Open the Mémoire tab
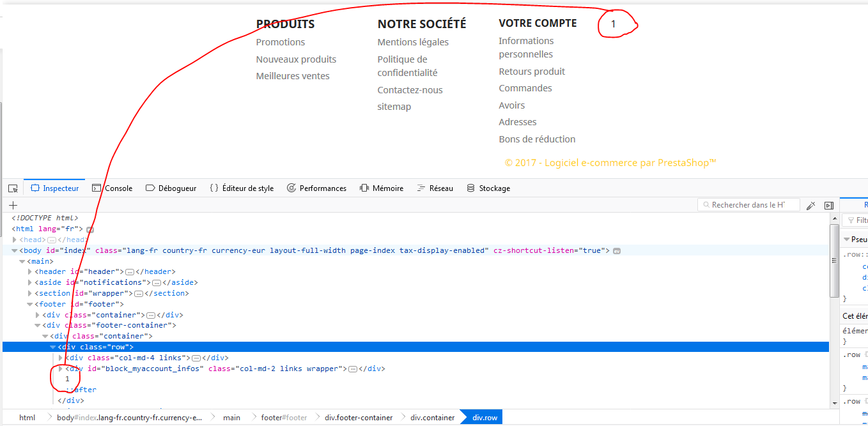 coord(382,188)
